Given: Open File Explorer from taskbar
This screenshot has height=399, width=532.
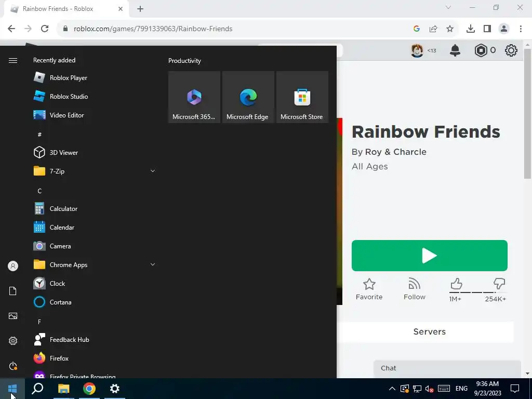Looking at the screenshot, I should [63, 389].
